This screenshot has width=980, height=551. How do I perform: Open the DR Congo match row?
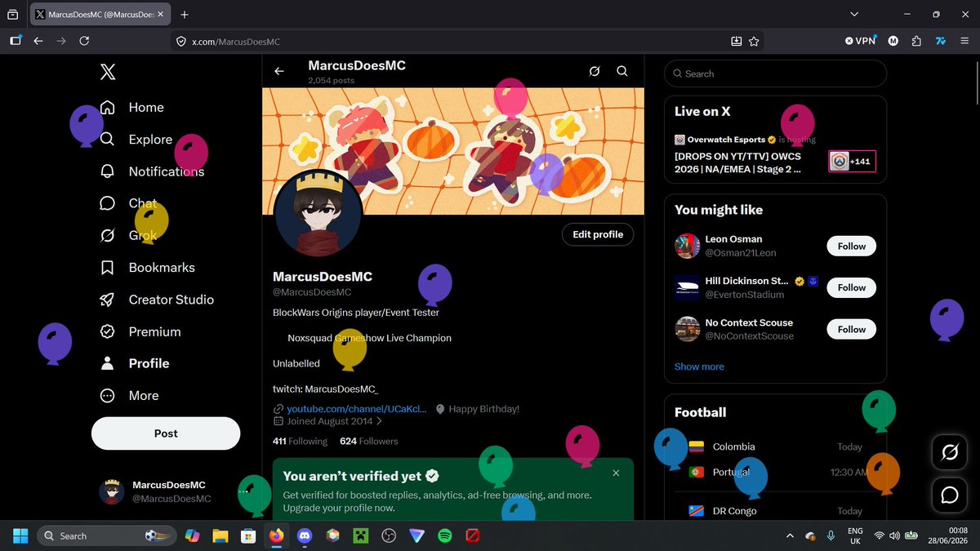776,511
